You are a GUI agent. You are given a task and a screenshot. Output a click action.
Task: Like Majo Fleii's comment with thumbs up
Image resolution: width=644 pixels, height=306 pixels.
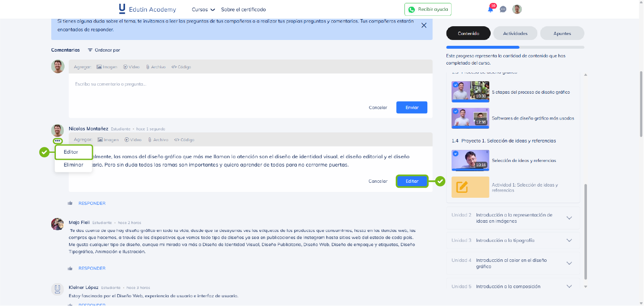70,269
